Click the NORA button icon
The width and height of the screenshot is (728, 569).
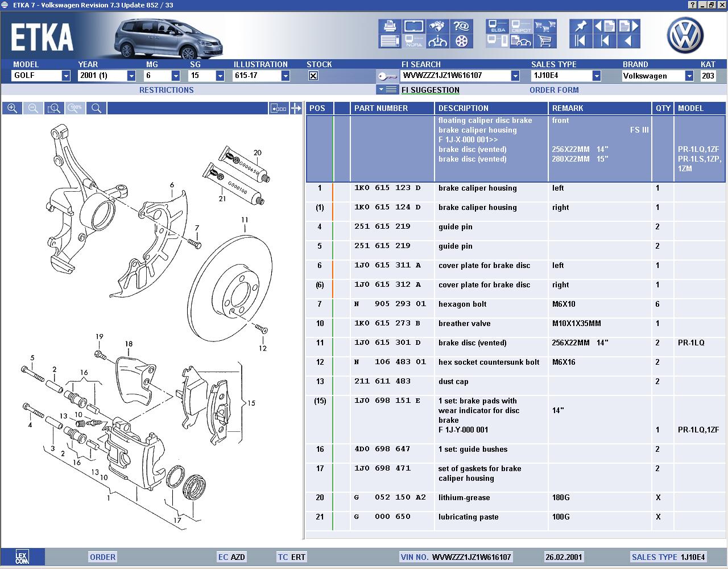(x=414, y=41)
